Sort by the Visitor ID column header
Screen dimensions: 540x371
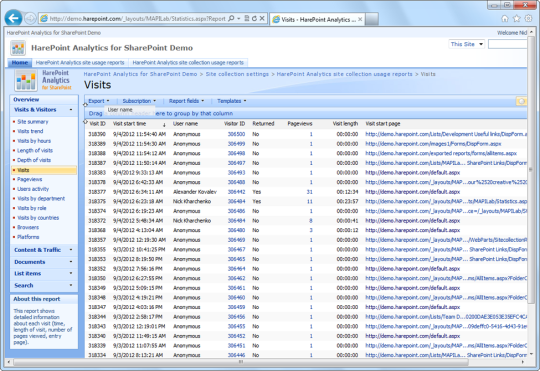pos(235,124)
